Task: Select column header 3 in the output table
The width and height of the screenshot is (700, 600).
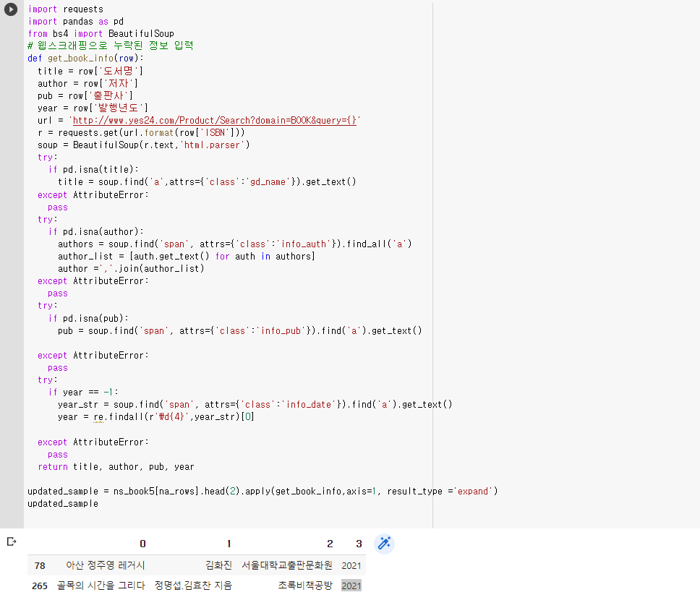Action: coord(359,544)
